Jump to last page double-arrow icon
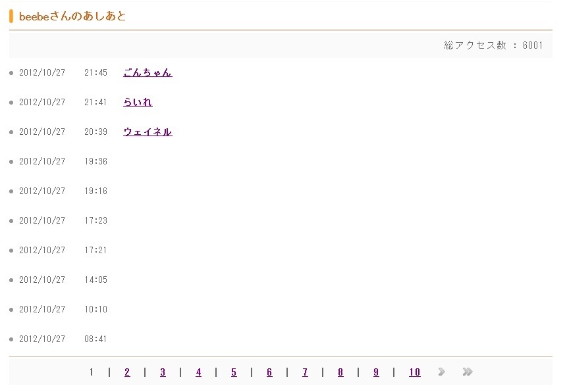 [x=468, y=372]
